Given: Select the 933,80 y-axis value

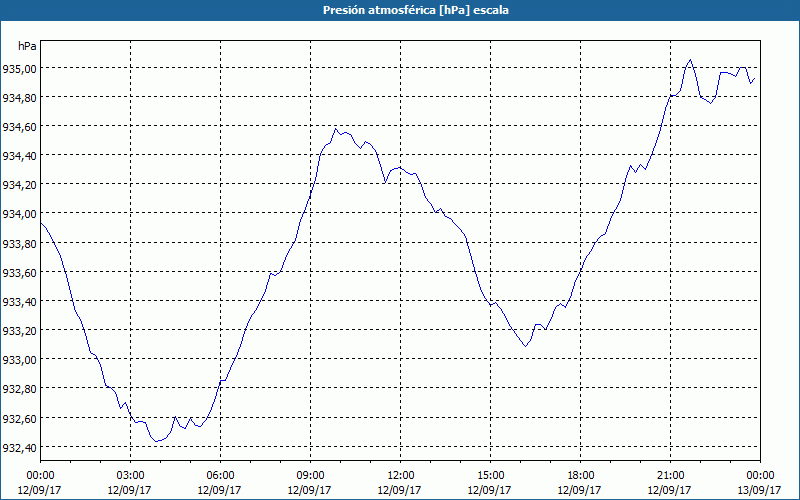Looking at the screenshot, I should [19, 243].
